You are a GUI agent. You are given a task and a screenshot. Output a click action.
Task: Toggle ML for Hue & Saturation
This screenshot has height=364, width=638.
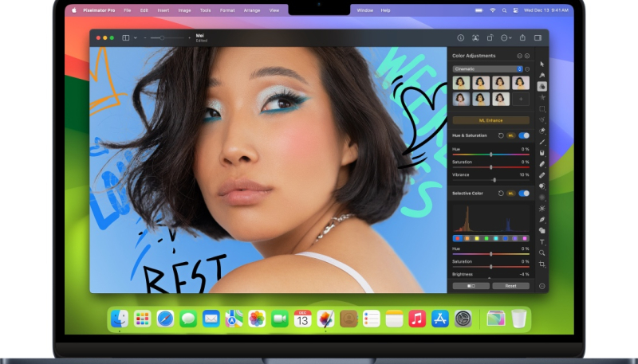pos(511,135)
